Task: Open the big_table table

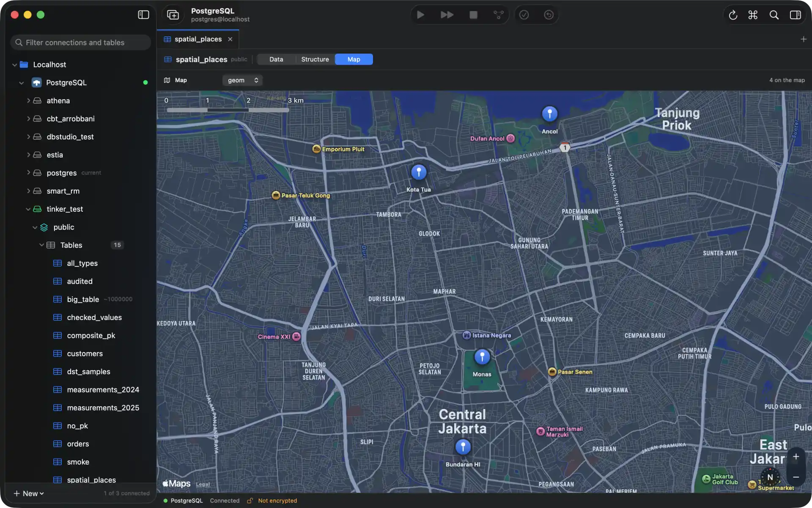Action: pos(83,299)
